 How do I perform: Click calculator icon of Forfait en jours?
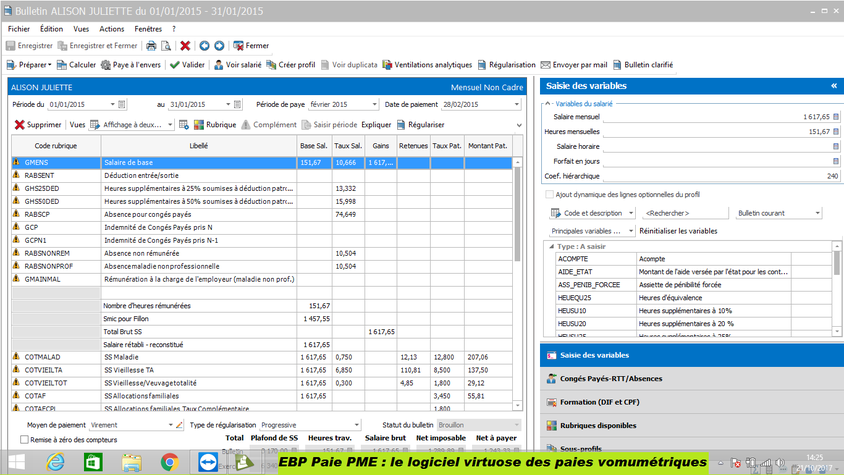click(x=836, y=161)
